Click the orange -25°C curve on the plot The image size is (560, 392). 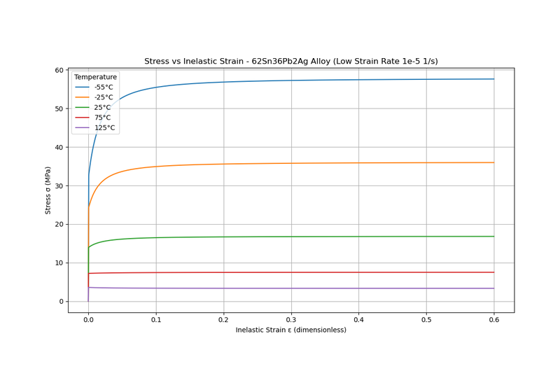[291, 163]
